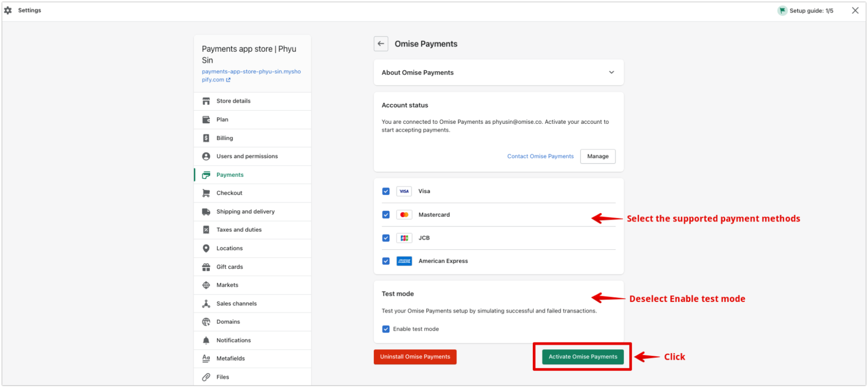Open the Contact Omise Payments link
This screenshot has height=388, width=868.
coord(540,156)
